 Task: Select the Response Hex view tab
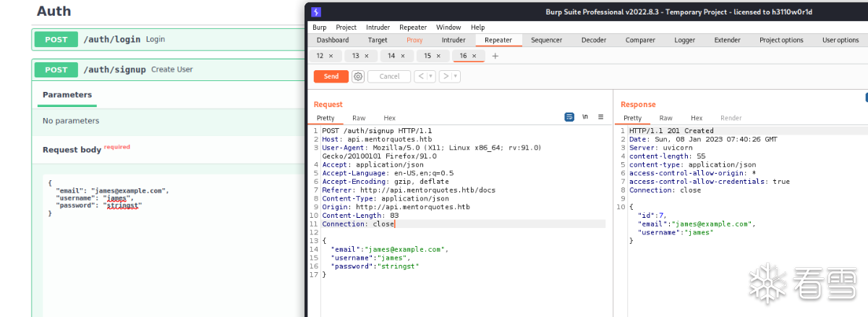pos(697,118)
